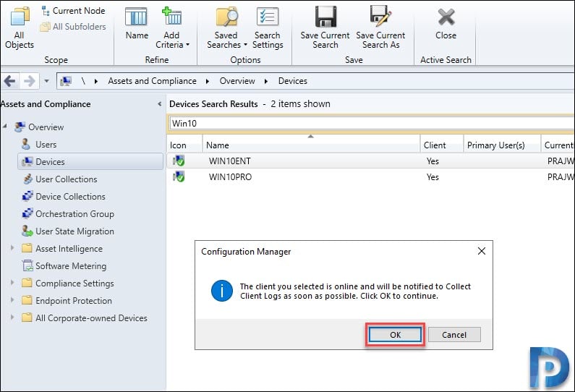
Task: Select Overview in the tree
Action: click(46, 127)
